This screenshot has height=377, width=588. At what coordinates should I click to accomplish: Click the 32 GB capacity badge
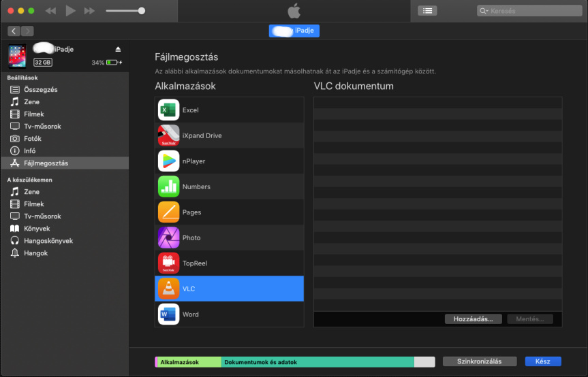click(x=43, y=63)
